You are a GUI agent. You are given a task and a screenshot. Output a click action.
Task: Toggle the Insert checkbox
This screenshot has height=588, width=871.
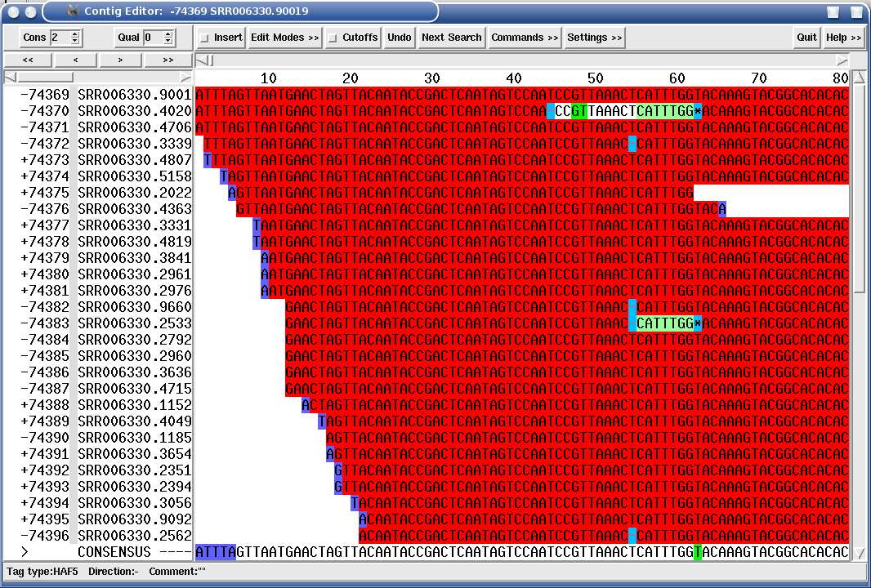click(204, 38)
